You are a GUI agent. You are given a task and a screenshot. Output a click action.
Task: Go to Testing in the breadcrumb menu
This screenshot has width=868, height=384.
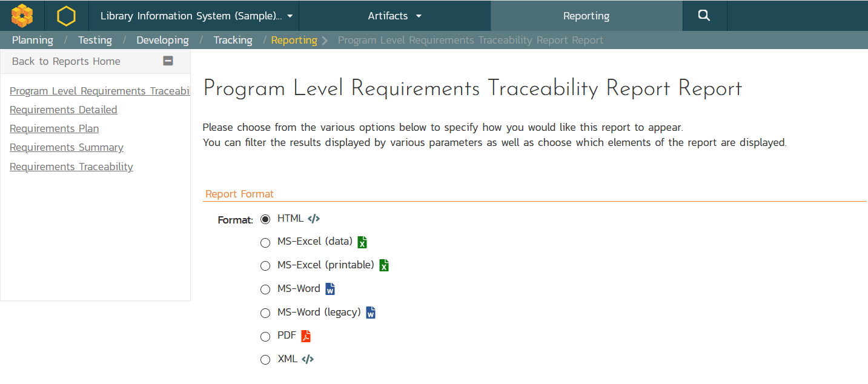[95, 40]
